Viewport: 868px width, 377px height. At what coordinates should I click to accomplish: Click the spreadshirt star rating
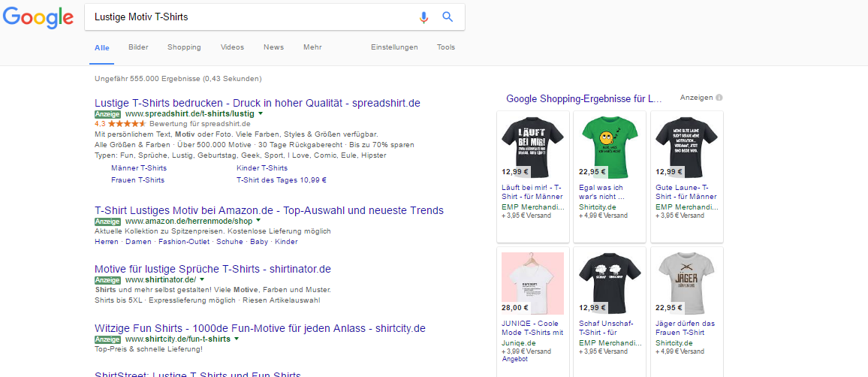[127, 123]
